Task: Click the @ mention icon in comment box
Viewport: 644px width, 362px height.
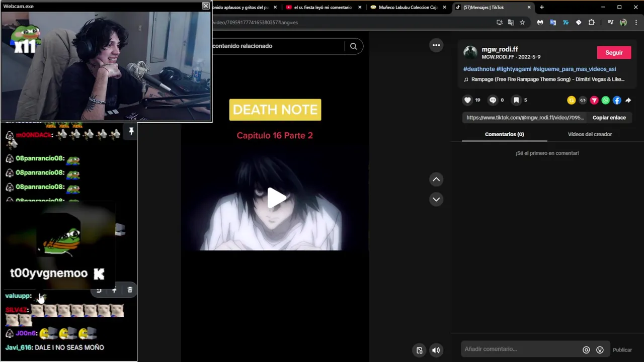Action: 586,350
